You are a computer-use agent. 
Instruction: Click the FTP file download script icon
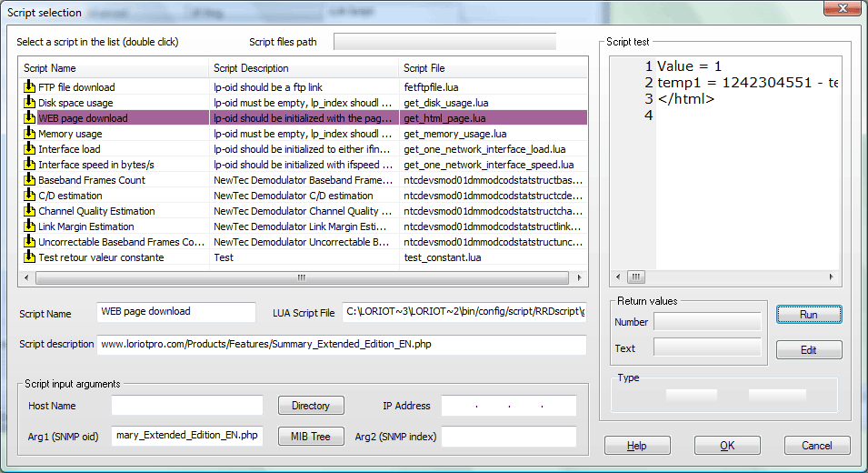tap(29, 86)
